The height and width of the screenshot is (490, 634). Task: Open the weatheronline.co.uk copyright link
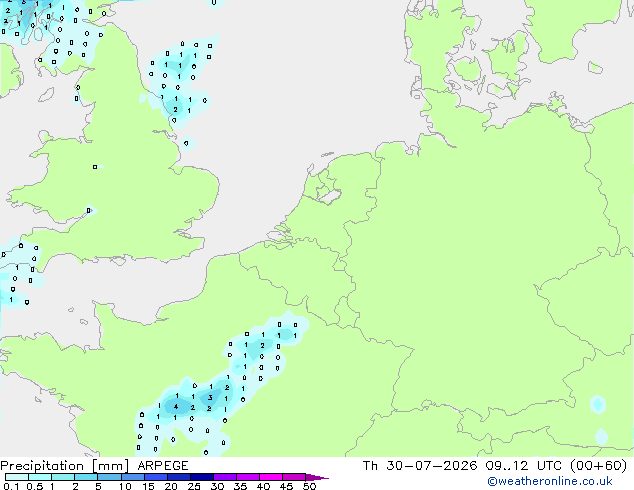point(550,481)
